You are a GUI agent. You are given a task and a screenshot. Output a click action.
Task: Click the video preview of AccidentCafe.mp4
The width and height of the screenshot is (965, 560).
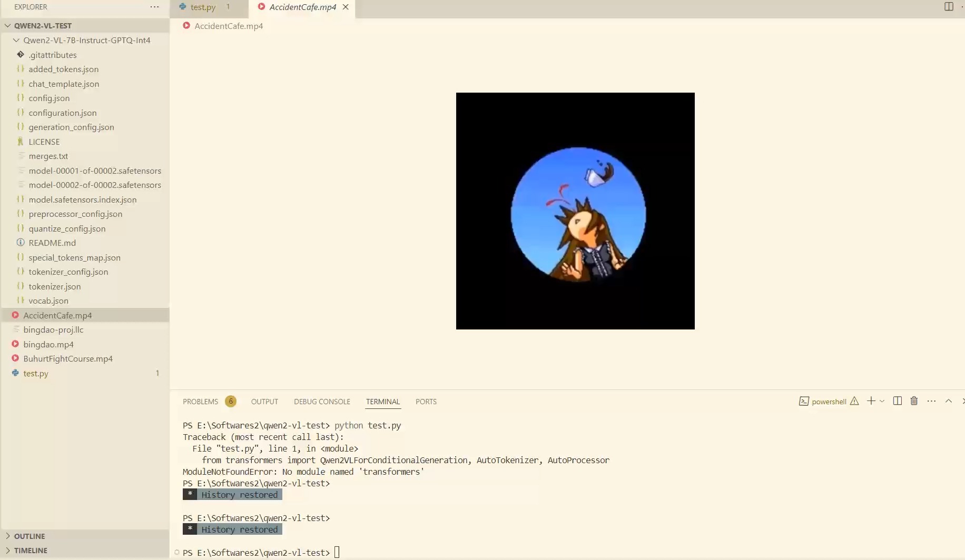click(575, 211)
